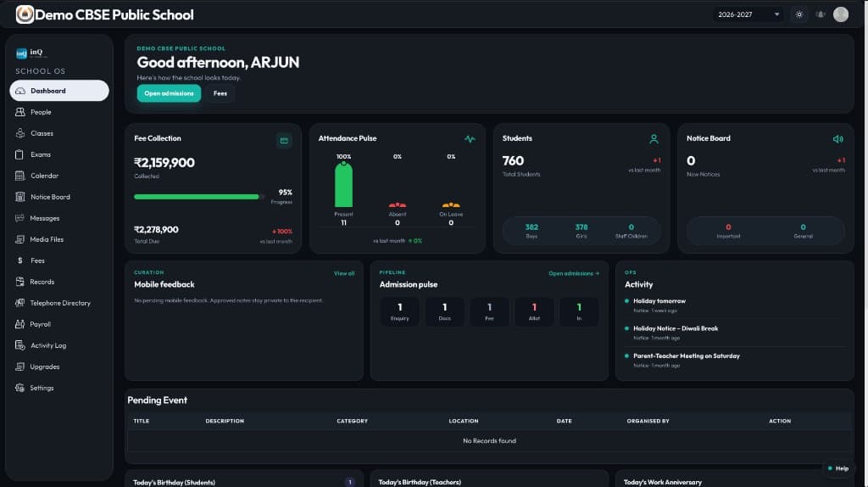
Task: Select the Enquiry admission stage tile
Action: coord(400,311)
